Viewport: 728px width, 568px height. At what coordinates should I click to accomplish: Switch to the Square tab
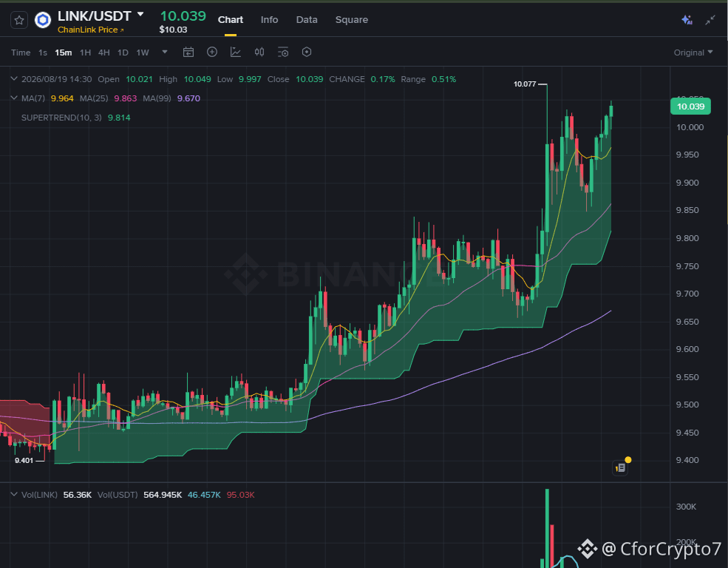click(x=352, y=19)
